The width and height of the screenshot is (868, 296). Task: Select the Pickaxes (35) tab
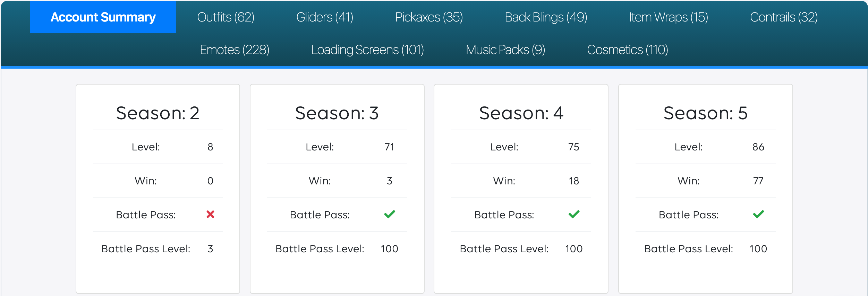[429, 17]
